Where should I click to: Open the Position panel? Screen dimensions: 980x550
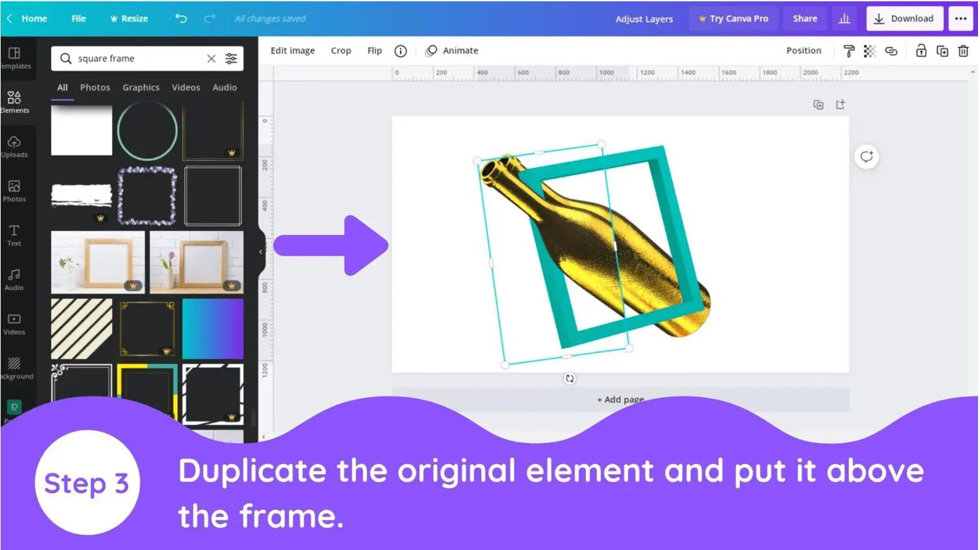tap(803, 50)
